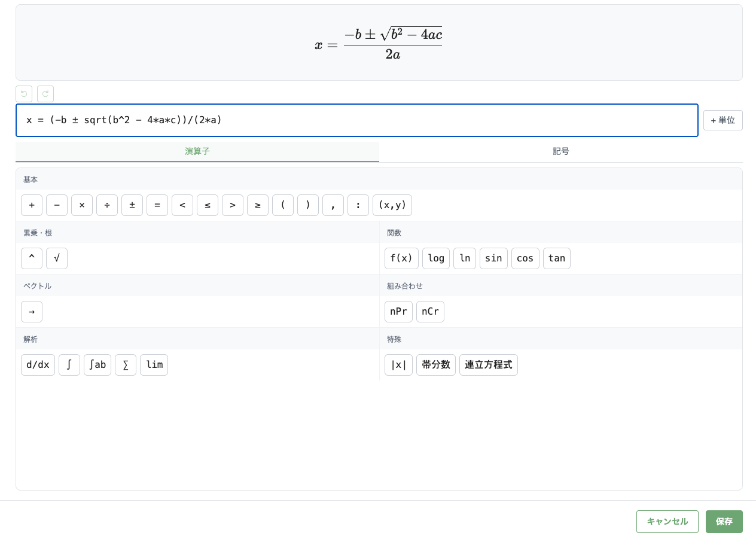Insert the cos function
The width and height of the screenshot is (756, 536).
[525, 258]
